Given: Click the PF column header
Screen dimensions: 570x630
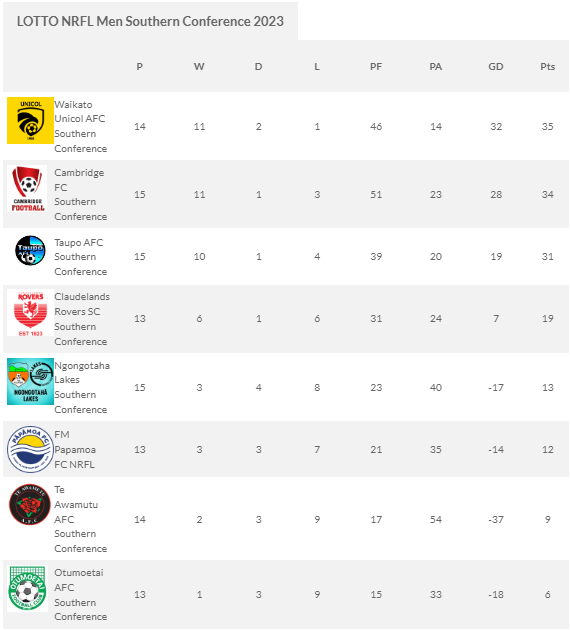Looking at the screenshot, I should pyautogui.click(x=376, y=67).
